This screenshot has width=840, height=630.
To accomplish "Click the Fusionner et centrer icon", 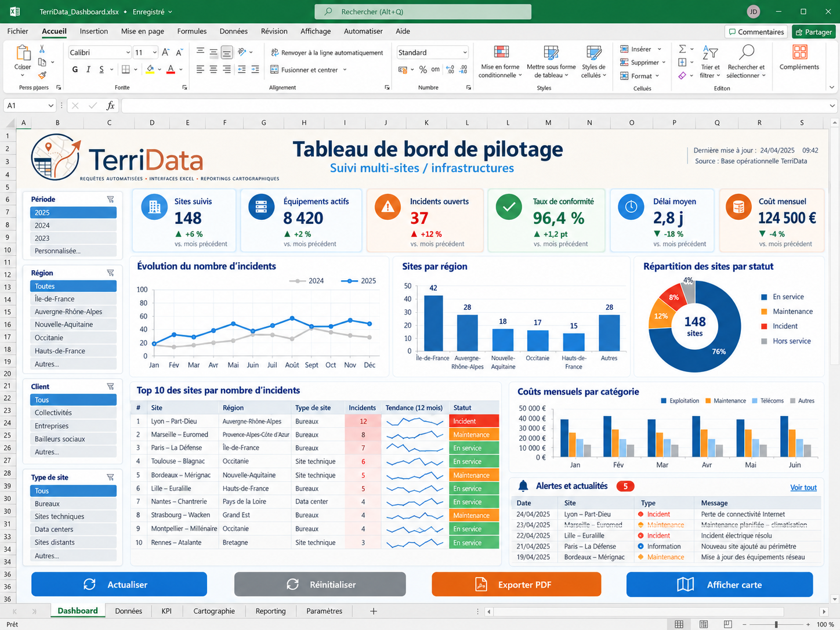I will point(274,70).
